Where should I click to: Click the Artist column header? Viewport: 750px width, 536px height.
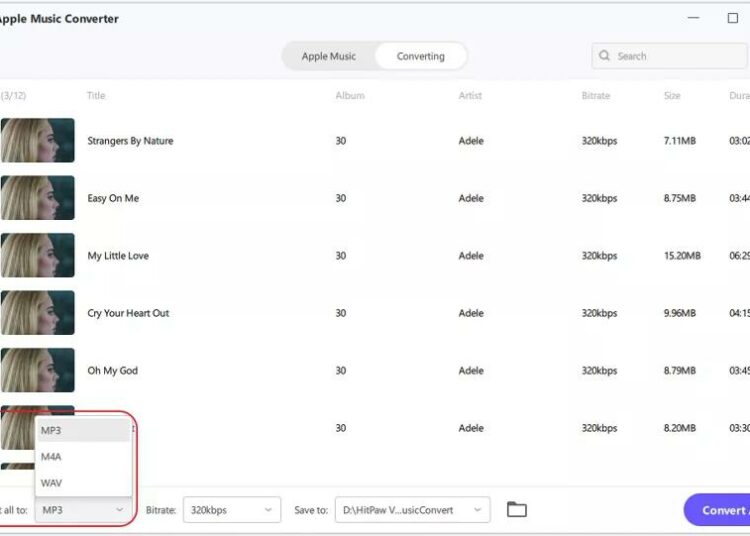point(470,95)
